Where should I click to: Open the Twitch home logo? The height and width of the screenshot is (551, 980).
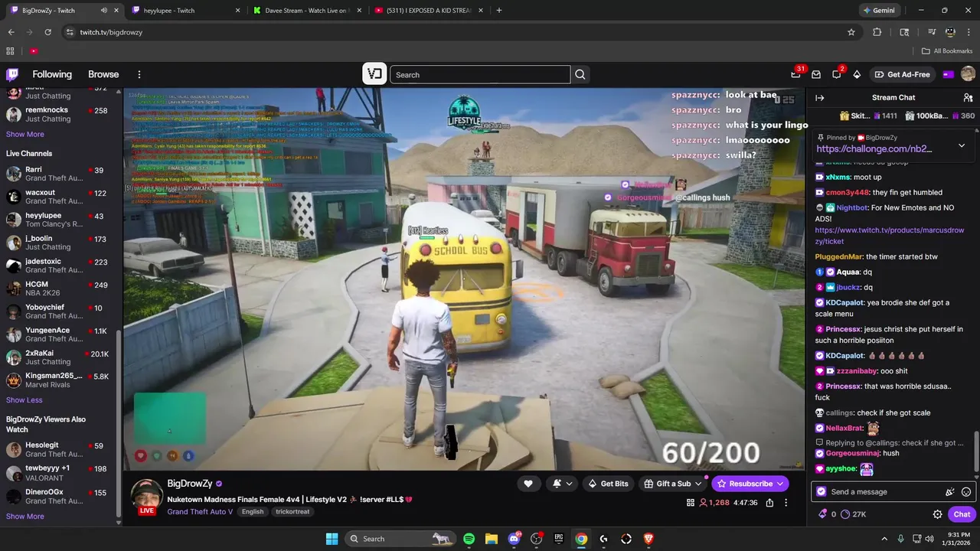[12, 74]
